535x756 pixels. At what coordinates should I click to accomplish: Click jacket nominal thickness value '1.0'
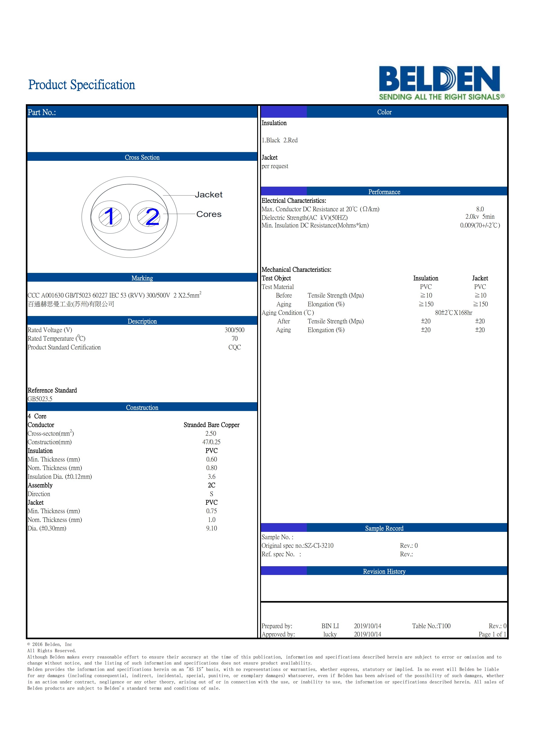(x=212, y=520)
